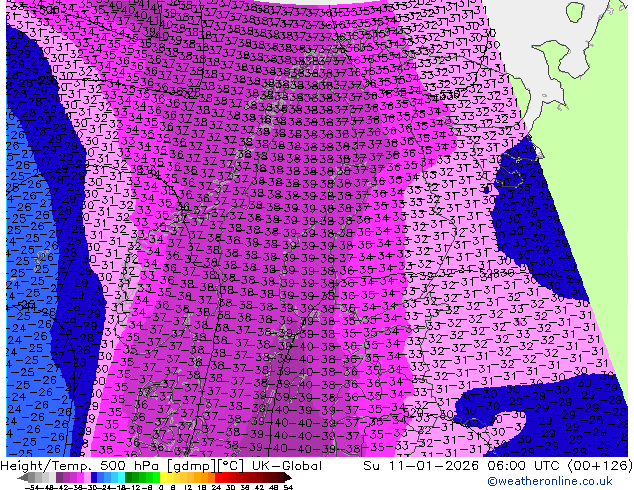
Task: Pick the dark blue swatch above -30
Action: (x=94, y=478)
